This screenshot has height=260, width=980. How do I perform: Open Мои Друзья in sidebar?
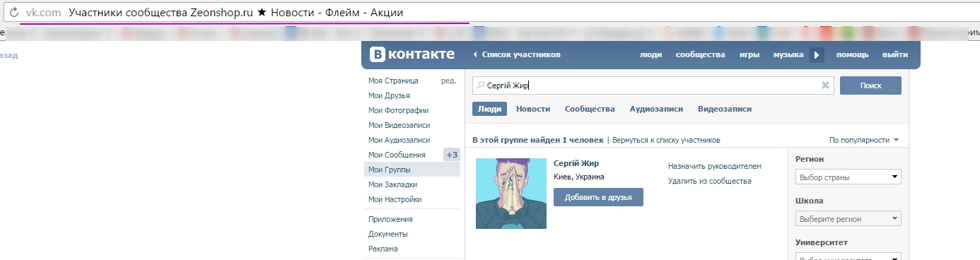389,95
